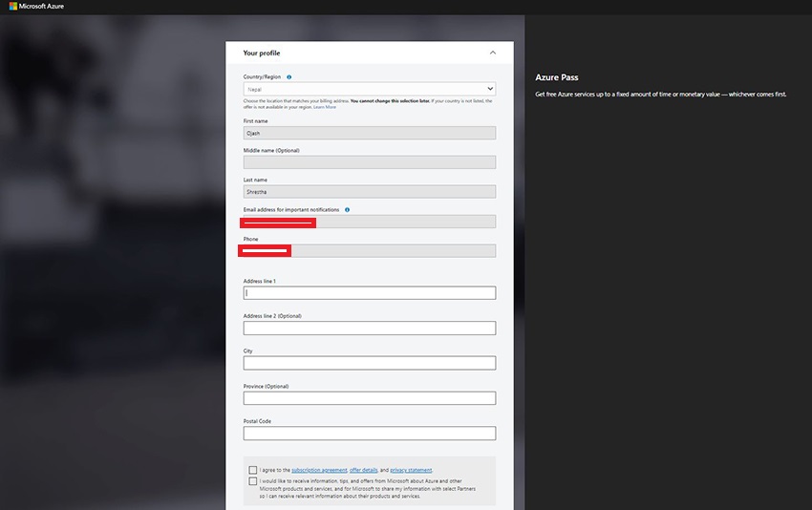Viewport: 812px width, 510px height.
Task: Open the privacy statement link
Action: click(x=411, y=470)
